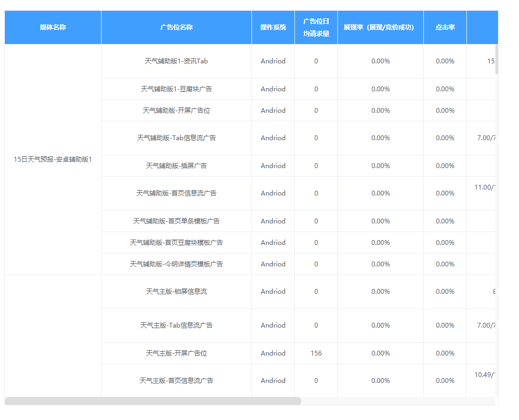Select 天气辅助版-首页信息流广告 row entry
Screen dimensions: 519x420
176,193
